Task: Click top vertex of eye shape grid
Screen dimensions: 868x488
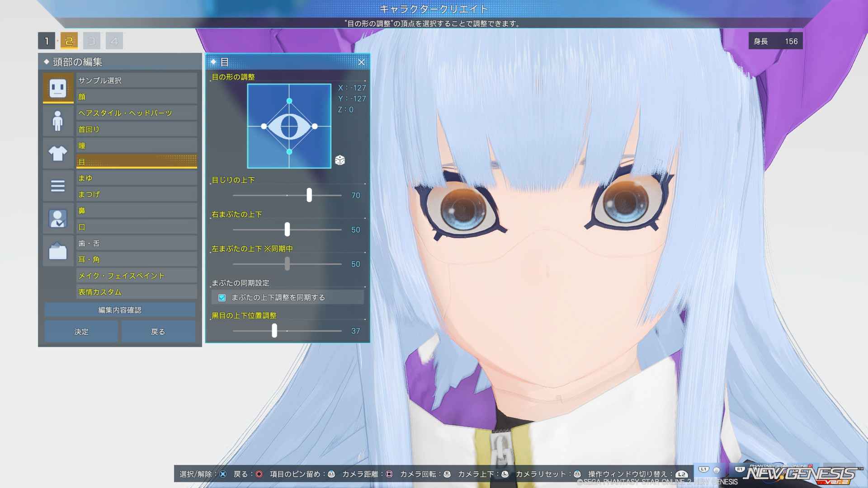Action: point(289,101)
